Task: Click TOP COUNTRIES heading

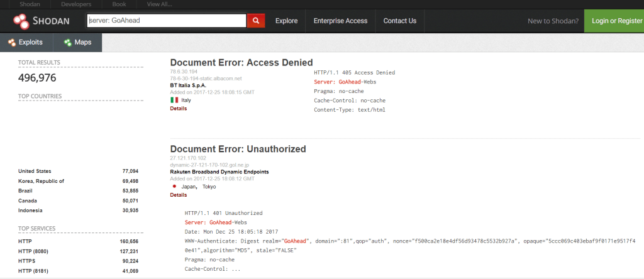Action: coord(40,96)
